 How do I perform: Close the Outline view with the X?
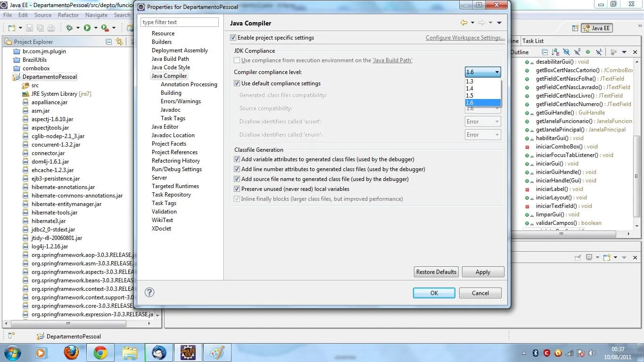pos(635,52)
